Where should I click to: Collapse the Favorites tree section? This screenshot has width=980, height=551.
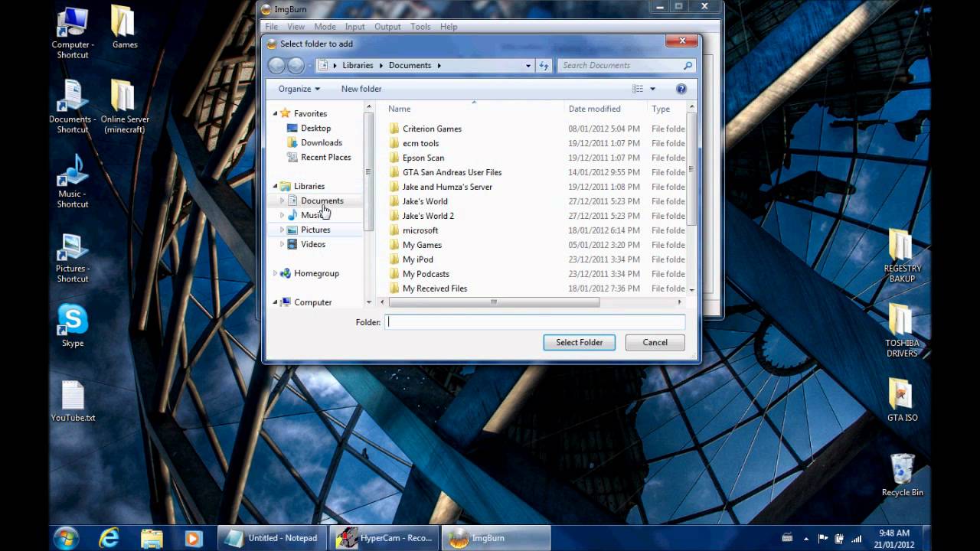pos(276,113)
